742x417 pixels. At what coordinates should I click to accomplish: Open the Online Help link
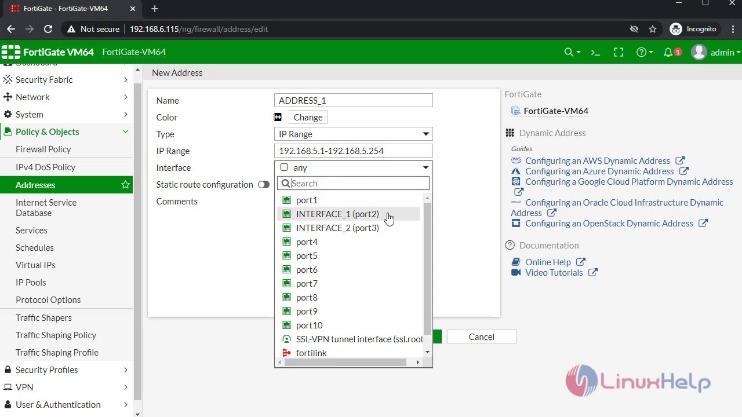pyautogui.click(x=548, y=262)
